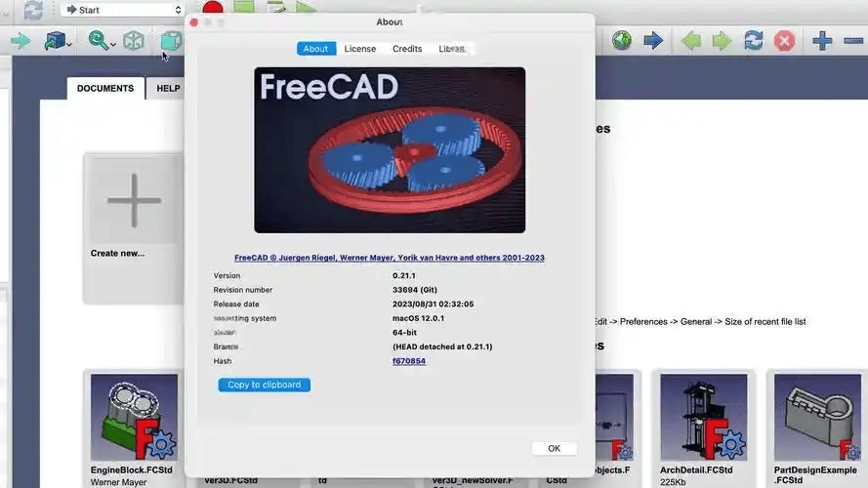The width and height of the screenshot is (868, 488).
Task: Click the f670854 hash link
Action: click(x=409, y=361)
